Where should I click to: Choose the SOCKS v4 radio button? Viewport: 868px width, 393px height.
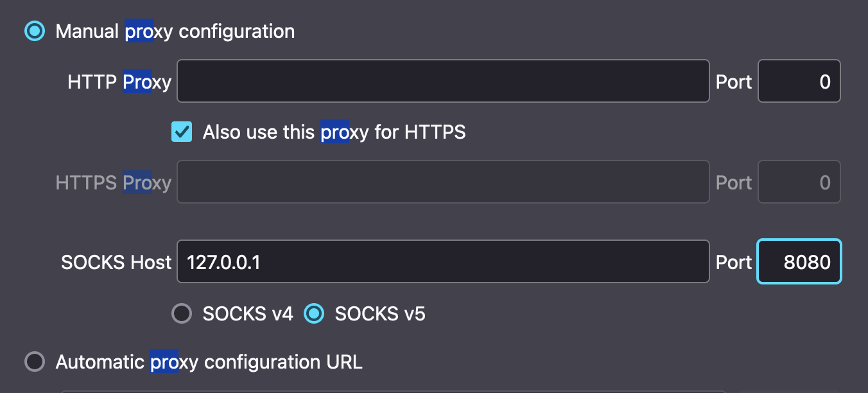182,313
